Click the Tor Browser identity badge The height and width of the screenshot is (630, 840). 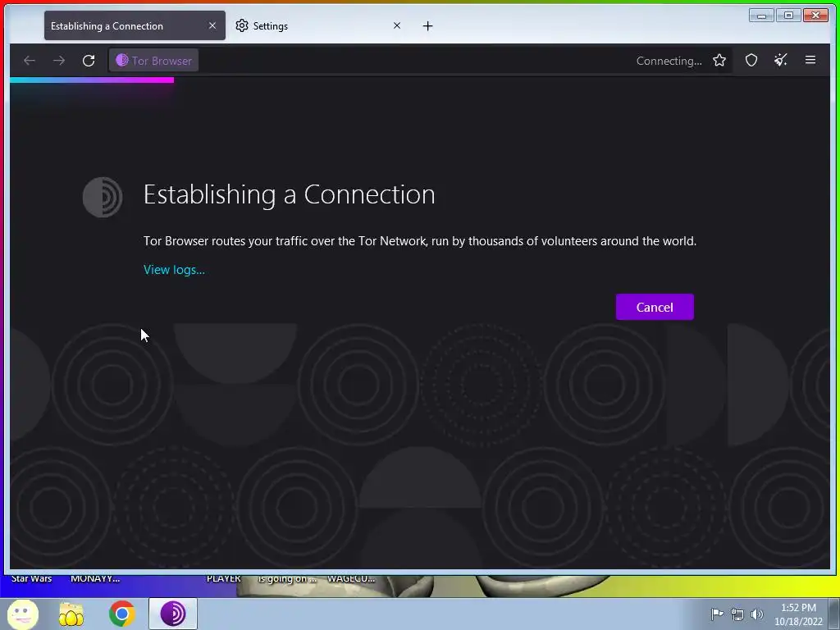[153, 61]
